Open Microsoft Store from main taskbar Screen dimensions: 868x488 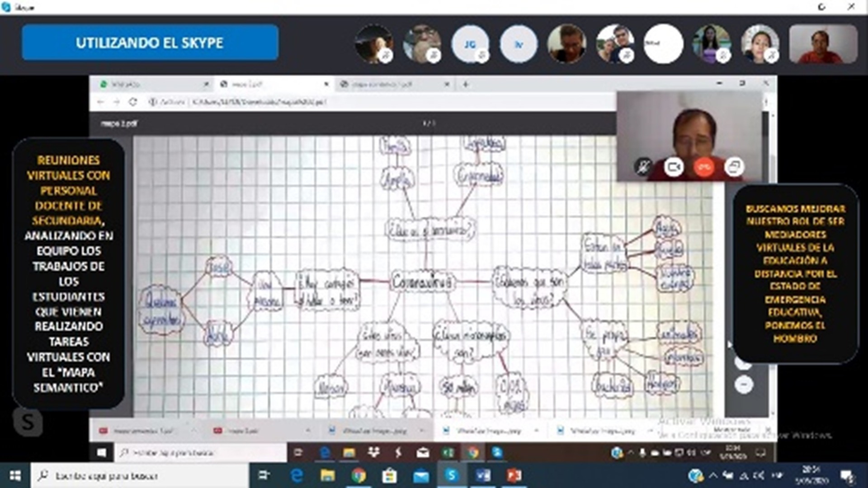click(x=390, y=475)
